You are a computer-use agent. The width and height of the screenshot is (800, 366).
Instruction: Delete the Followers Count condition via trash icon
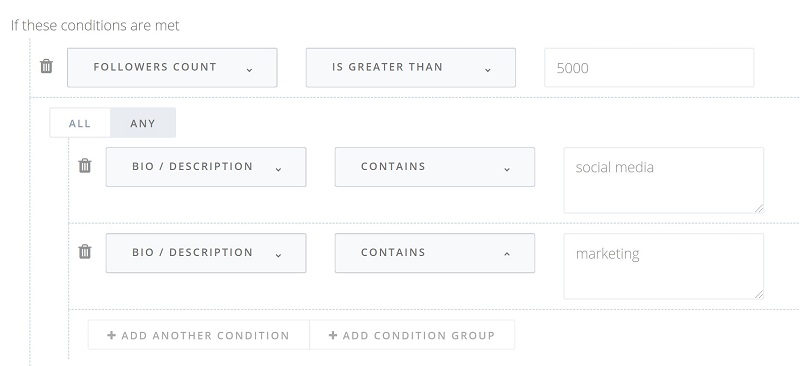(46, 66)
